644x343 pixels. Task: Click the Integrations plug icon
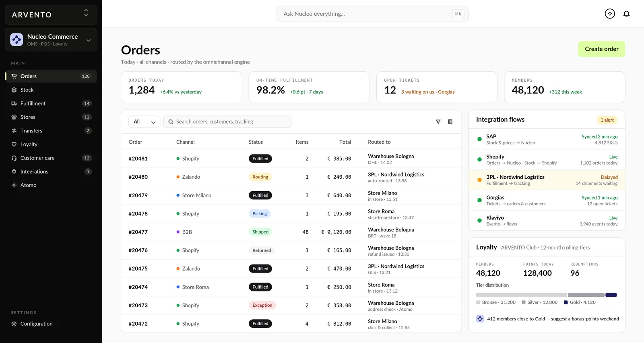click(14, 171)
